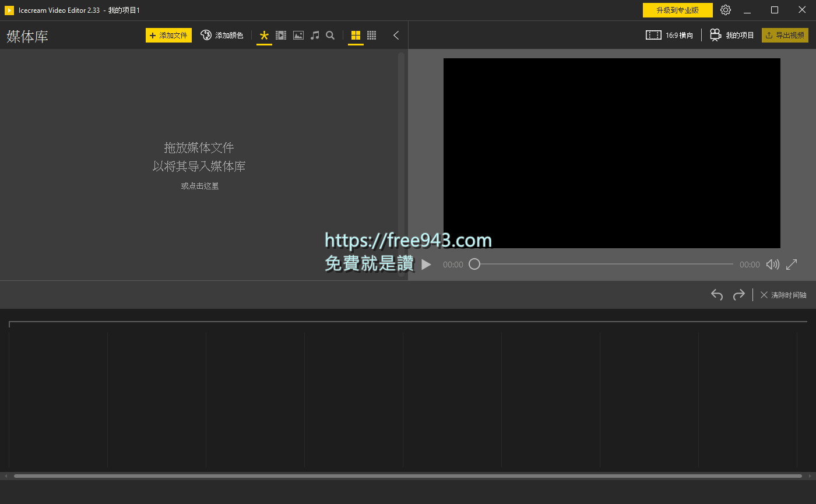Click 升级到专业版 upgrade button

(678, 10)
